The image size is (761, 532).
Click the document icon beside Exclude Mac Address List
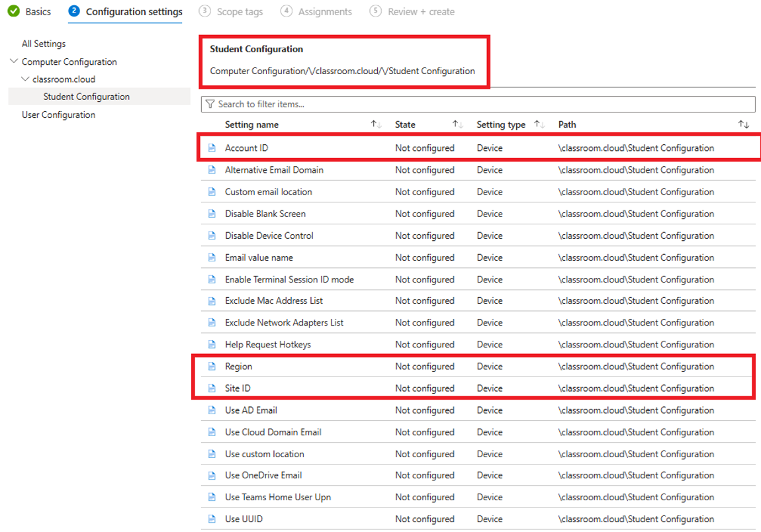click(x=212, y=301)
